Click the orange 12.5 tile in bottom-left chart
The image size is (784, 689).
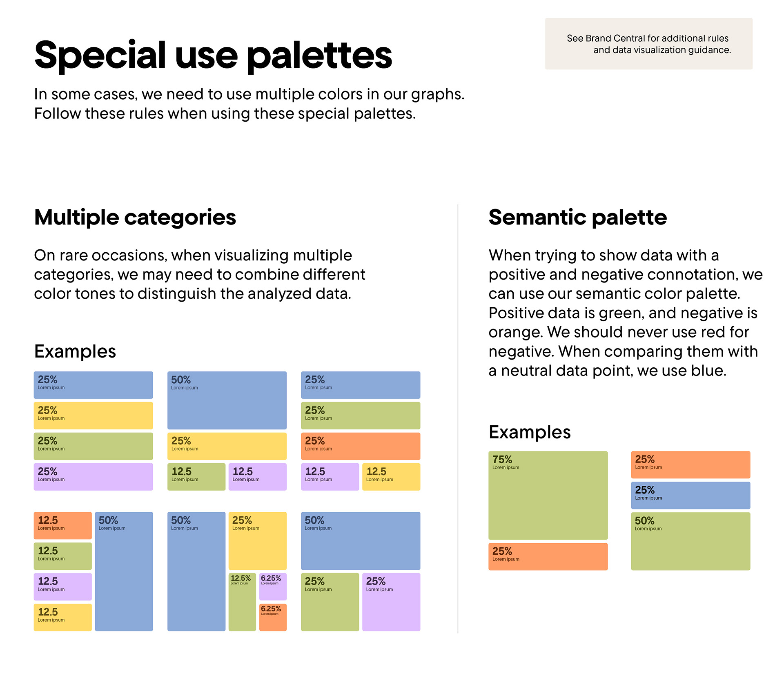(x=62, y=525)
